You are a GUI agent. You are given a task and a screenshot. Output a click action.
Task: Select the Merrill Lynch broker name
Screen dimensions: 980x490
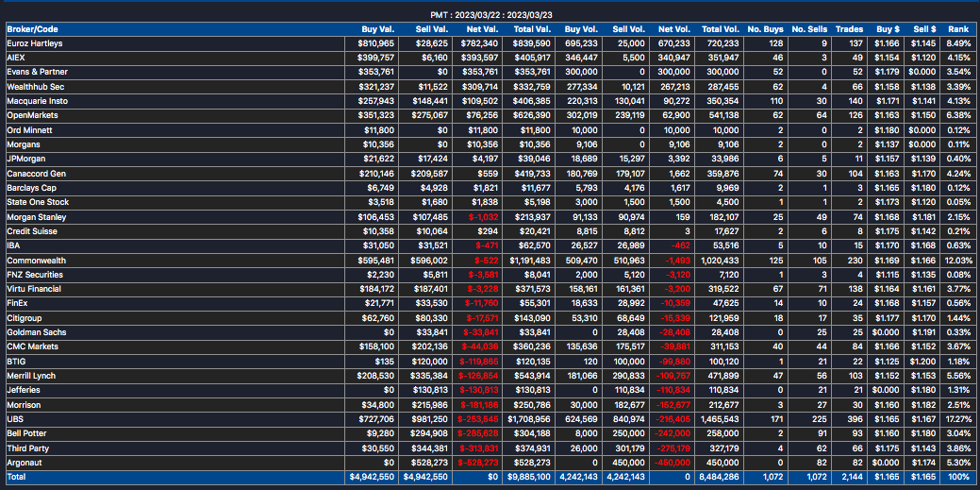pos(31,376)
